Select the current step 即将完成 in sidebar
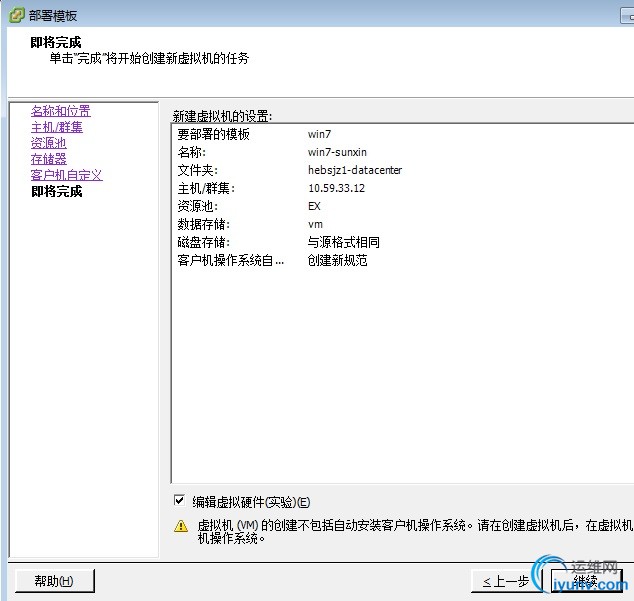 point(57,191)
